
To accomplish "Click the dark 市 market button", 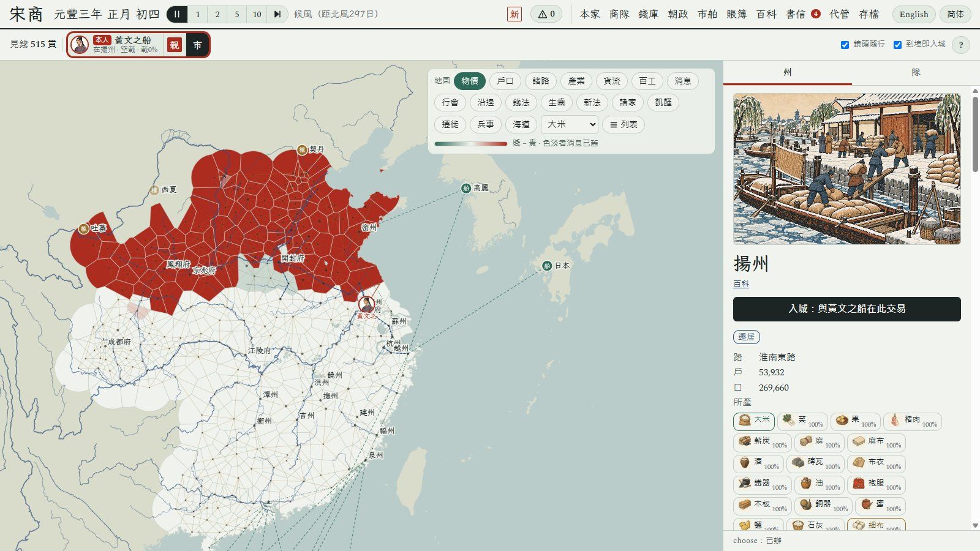I will (x=197, y=45).
